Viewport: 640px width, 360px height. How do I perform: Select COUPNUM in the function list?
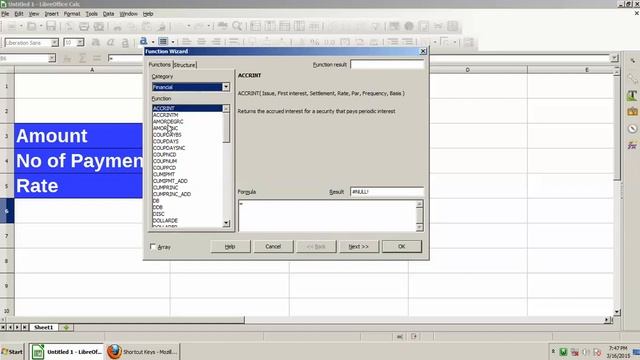pyautogui.click(x=187, y=161)
